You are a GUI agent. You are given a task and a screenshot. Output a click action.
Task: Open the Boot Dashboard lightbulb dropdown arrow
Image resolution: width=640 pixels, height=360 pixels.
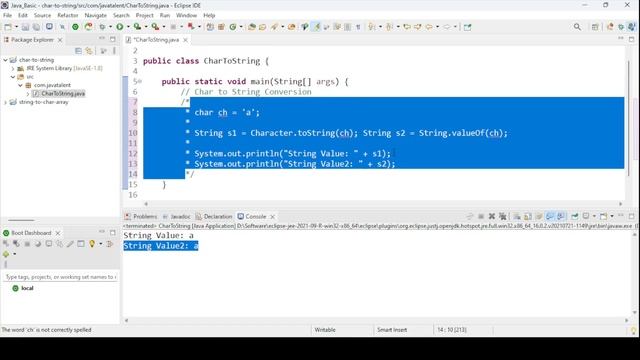[x=100, y=244]
